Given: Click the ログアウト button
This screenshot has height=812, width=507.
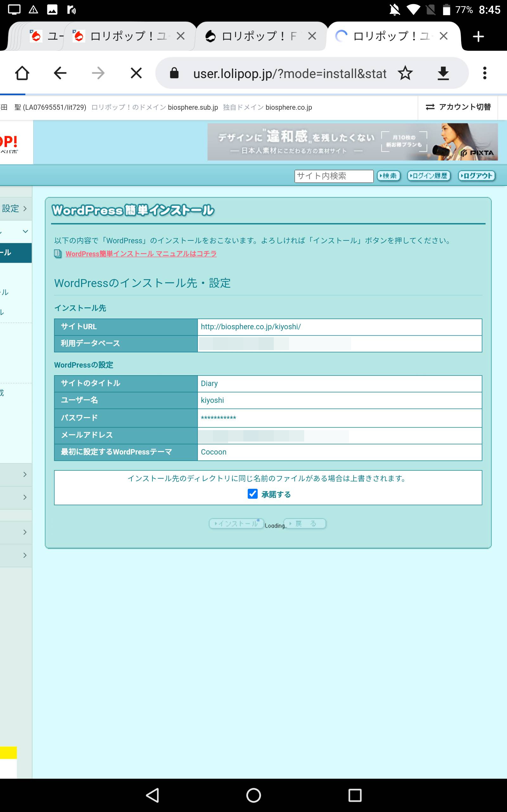Looking at the screenshot, I should pos(477,176).
